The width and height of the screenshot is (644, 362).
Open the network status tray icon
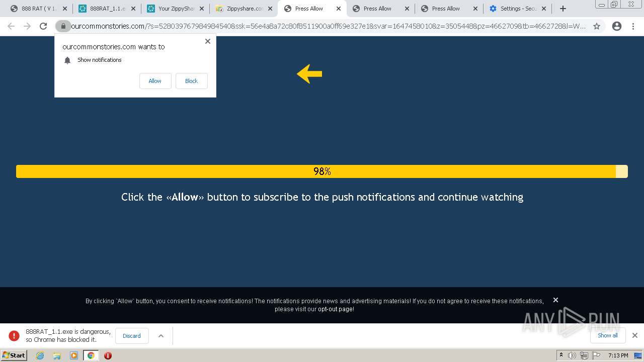click(584, 355)
